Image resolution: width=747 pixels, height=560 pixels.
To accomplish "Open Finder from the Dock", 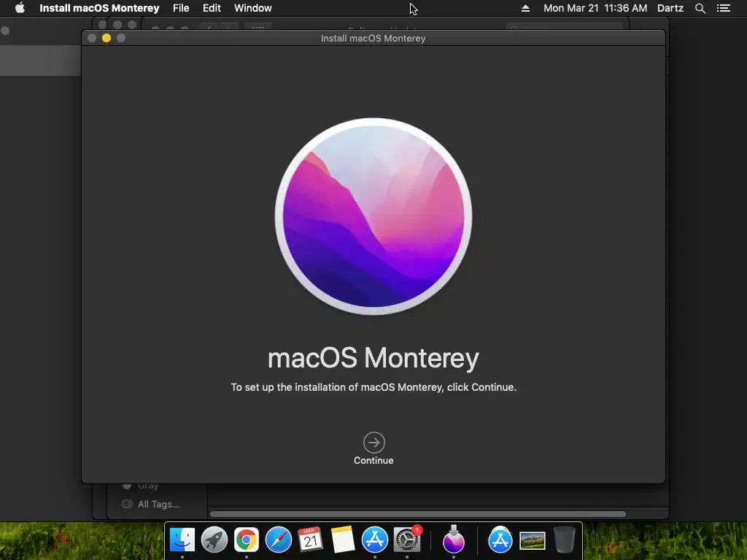I will tap(182, 540).
